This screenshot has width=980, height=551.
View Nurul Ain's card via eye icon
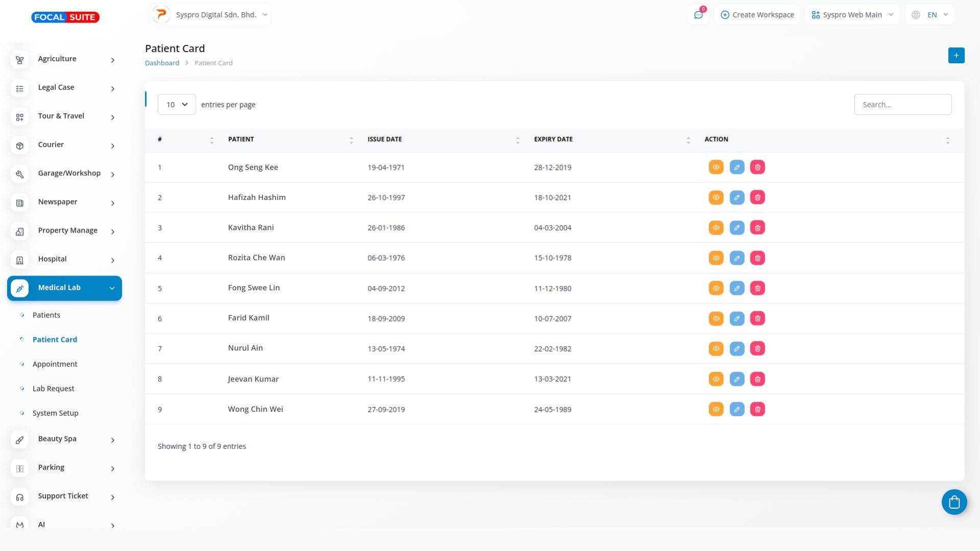click(x=716, y=348)
